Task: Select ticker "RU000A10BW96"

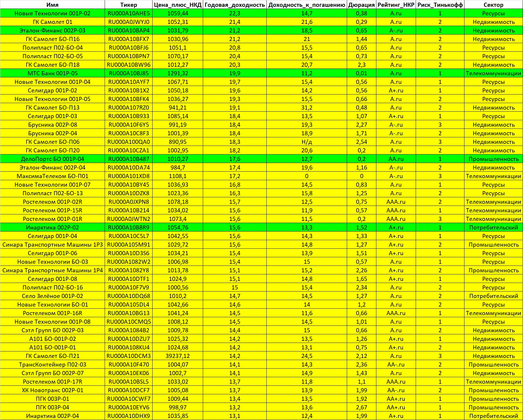Action: [129, 65]
